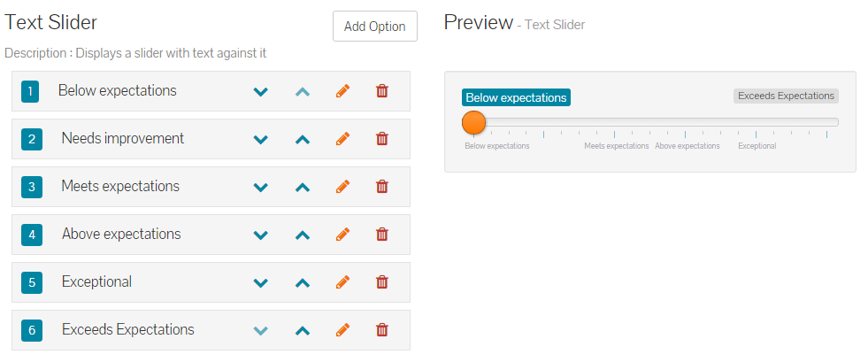Move 'Meets expectations' down one position
The image size is (868, 362).
pos(260,187)
